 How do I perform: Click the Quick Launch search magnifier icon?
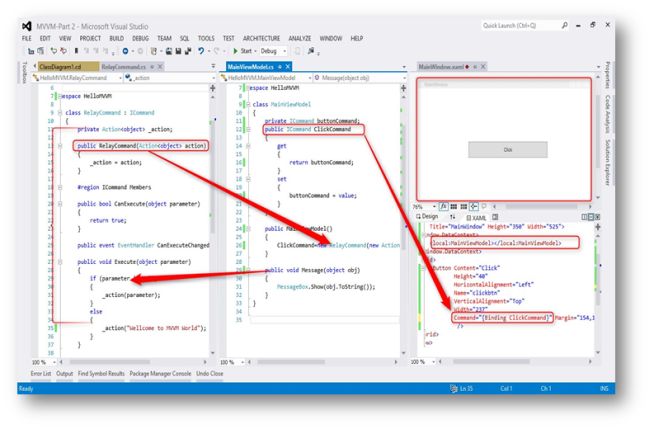pos(565,25)
